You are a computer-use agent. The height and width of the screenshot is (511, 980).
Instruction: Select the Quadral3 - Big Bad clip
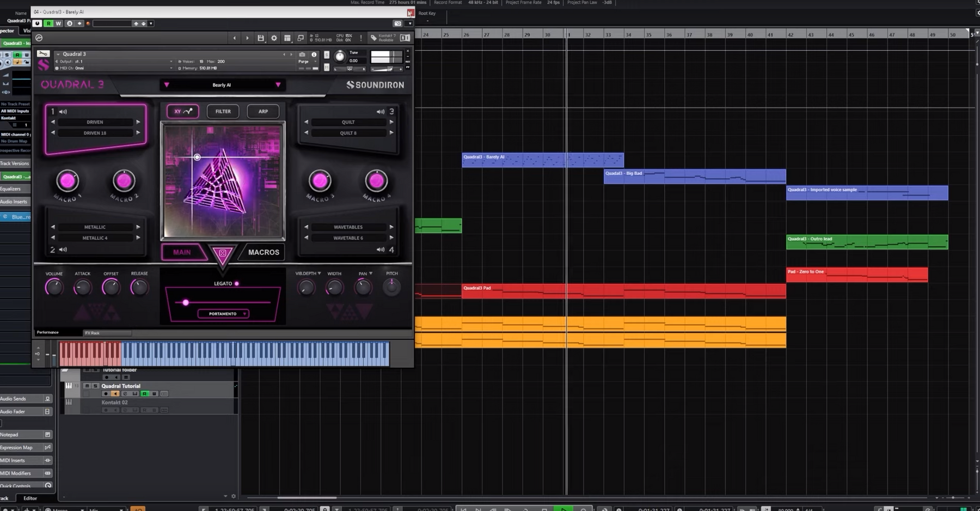[695, 177]
